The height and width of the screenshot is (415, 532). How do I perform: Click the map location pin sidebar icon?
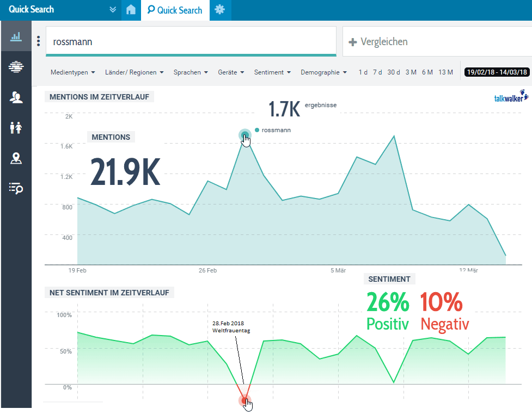(16, 158)
